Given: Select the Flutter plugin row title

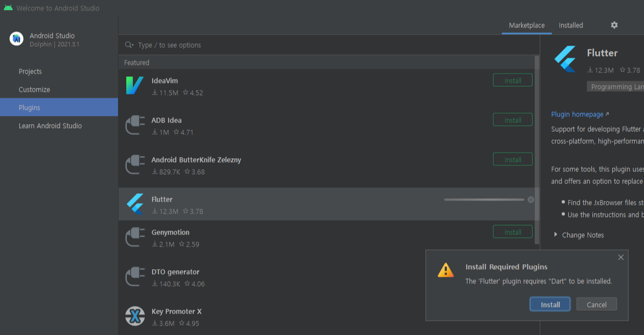Looking at the screenshot, I should 162,199.
